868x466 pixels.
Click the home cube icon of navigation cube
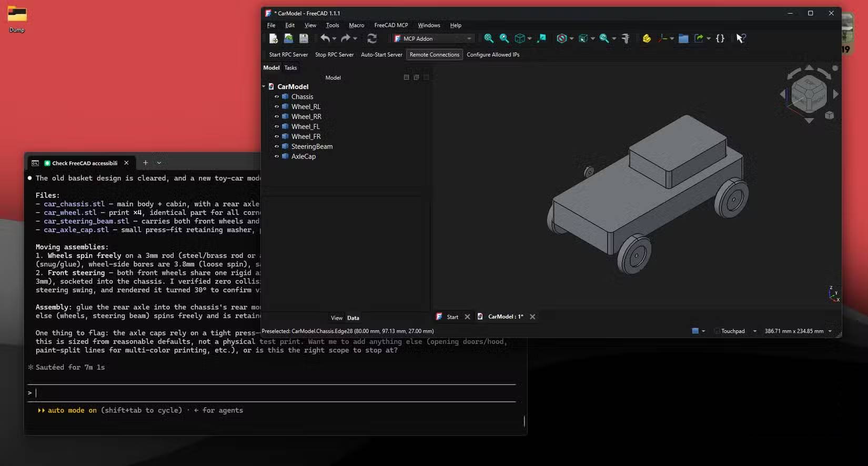[829, 115]
